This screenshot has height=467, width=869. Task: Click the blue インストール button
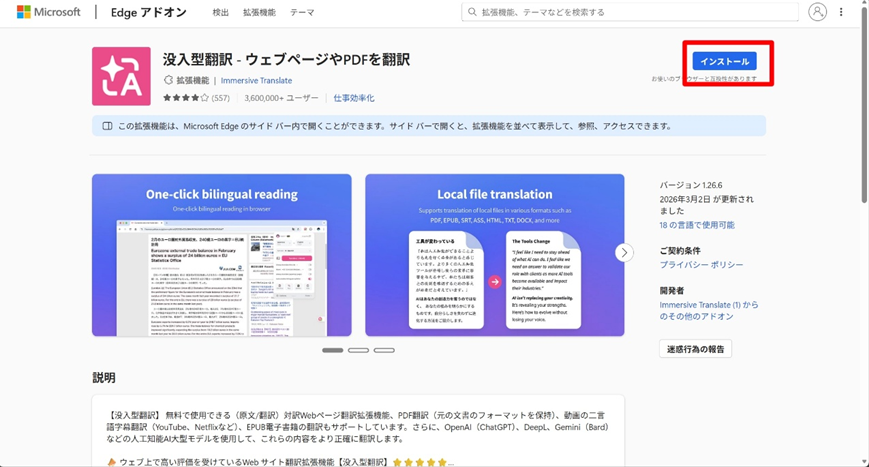[x=724, y=61]
